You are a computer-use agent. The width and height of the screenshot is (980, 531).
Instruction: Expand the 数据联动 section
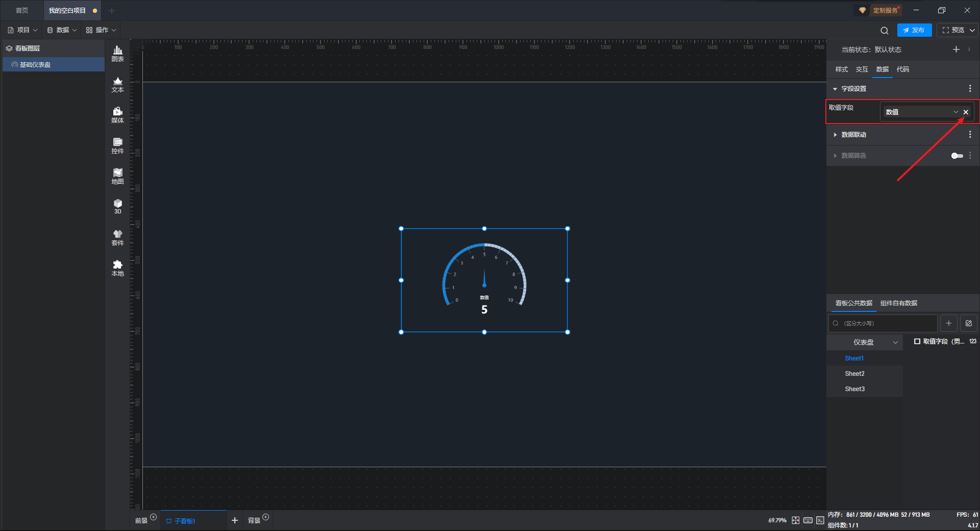835,135
